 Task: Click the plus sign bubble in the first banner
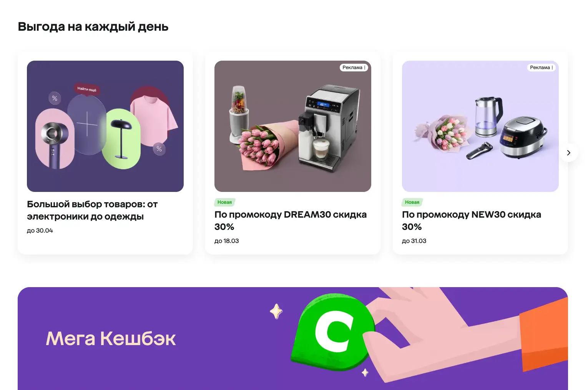point(87,124)
